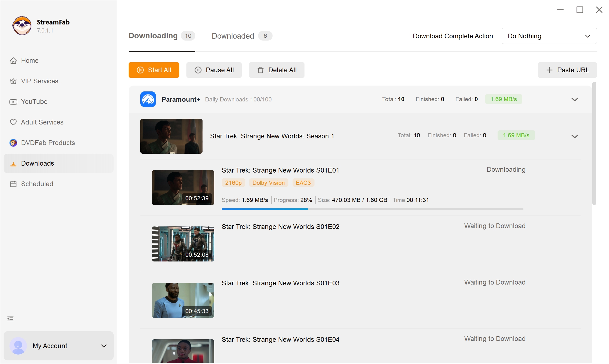Click the Delete All trash icon
The height and width of the screenshot is (364, 609).
click(x=260, y=70)
